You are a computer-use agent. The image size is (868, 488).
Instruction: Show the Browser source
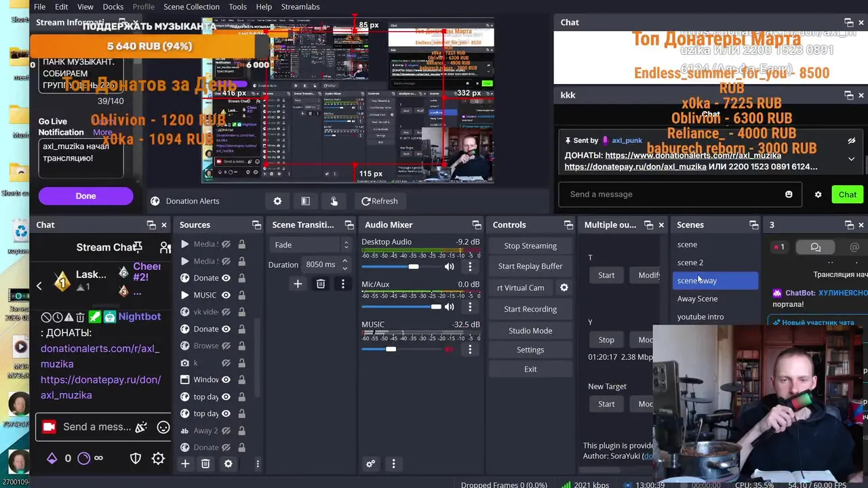point(226,346)
